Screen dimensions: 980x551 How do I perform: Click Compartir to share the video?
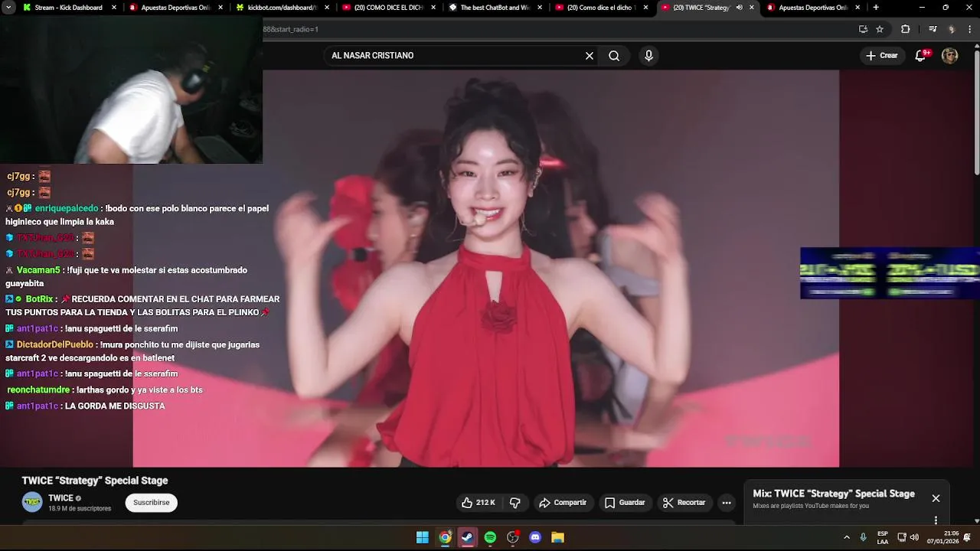(x=563, y=503)
